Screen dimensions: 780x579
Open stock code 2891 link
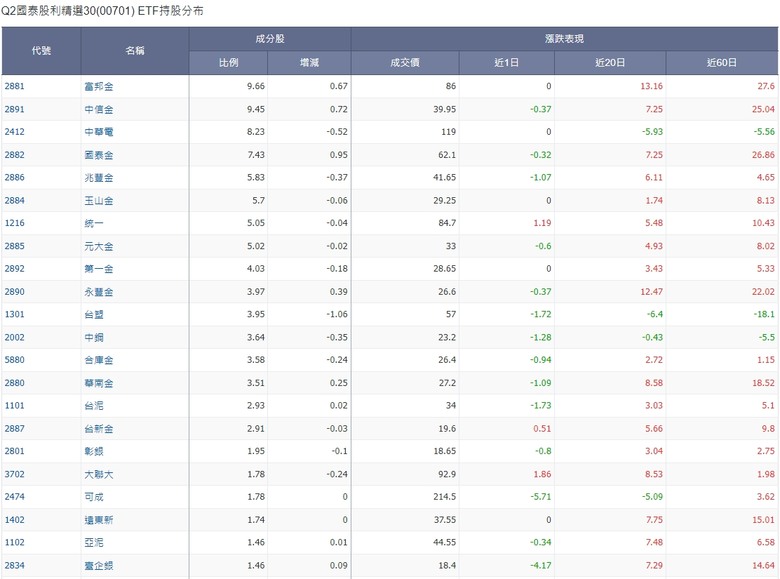pos(14,109)
